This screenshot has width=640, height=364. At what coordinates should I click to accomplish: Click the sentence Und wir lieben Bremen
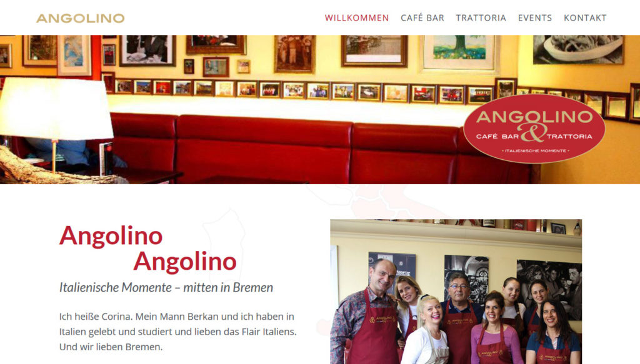pos(111,347)
